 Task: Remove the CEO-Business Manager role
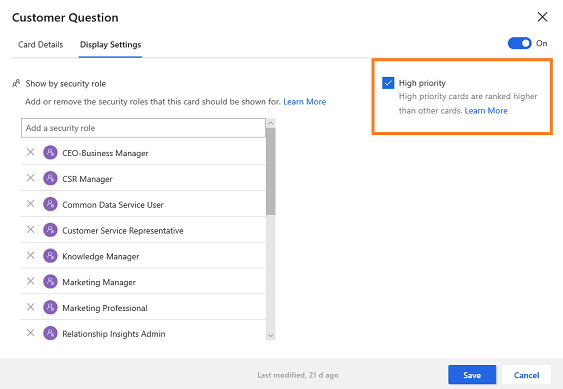point(31,152)
